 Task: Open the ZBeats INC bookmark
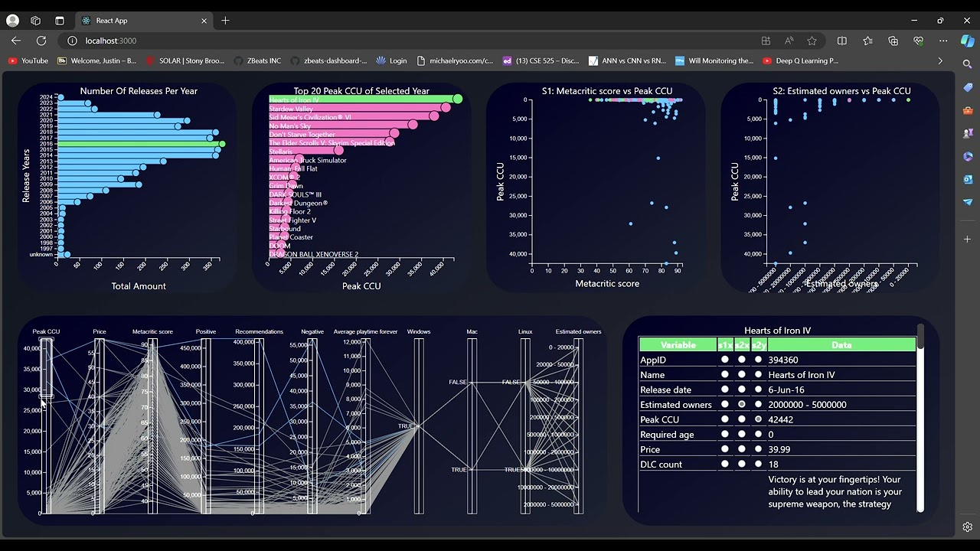click(257, 60)
